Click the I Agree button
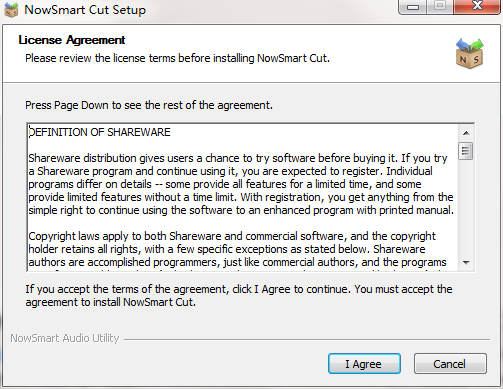This screenshot has height=389, width=503. pos(364,364)
